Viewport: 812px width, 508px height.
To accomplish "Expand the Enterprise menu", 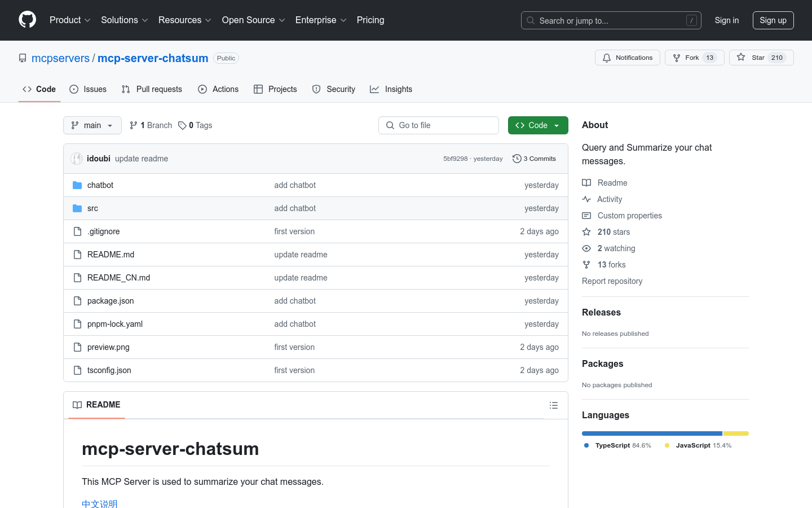I will [x=321, y=20].
